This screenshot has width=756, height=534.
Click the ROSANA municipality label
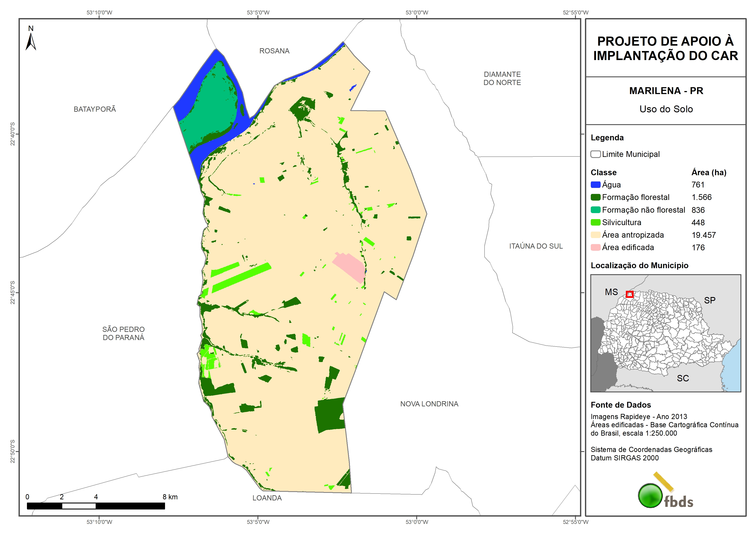[x=274, y=51]
